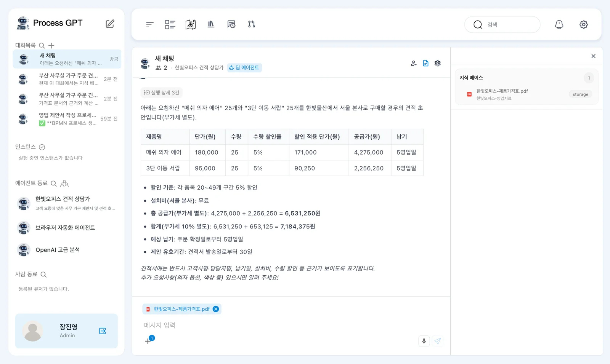Invite a participant to the chat
This screenshot has height=364, width=610.
(x=414, y=63)
